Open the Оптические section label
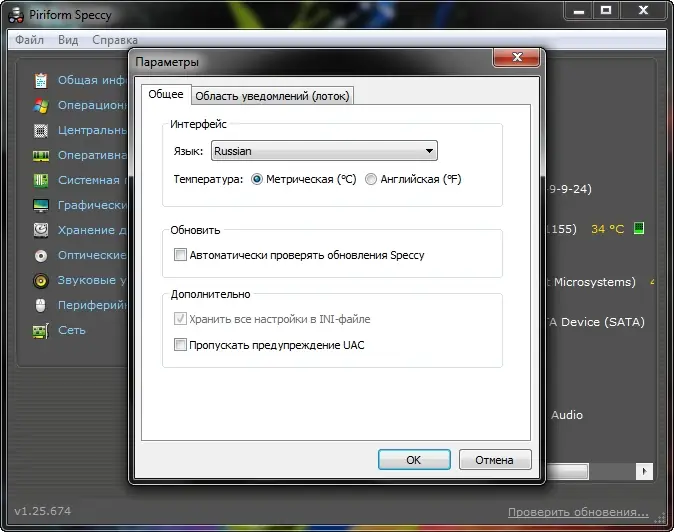674x532 pixels. (x=92, y=255)
